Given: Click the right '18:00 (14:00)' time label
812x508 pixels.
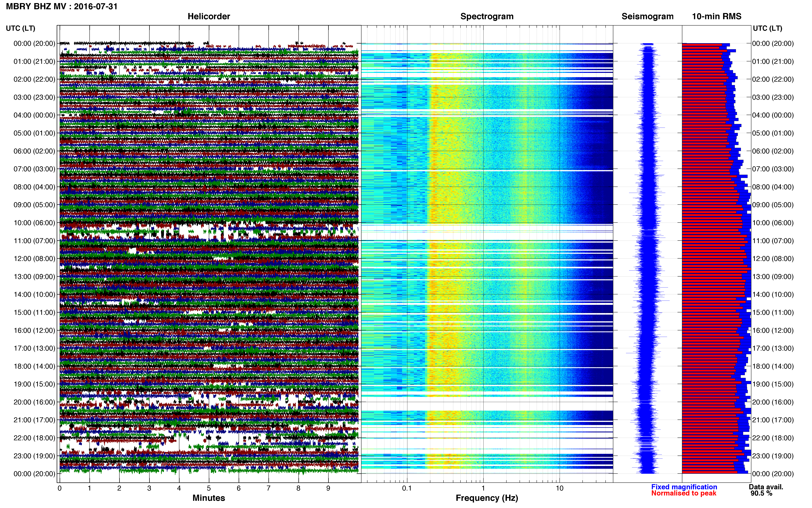Looking at the screenshot, I should tap(773, 366).
